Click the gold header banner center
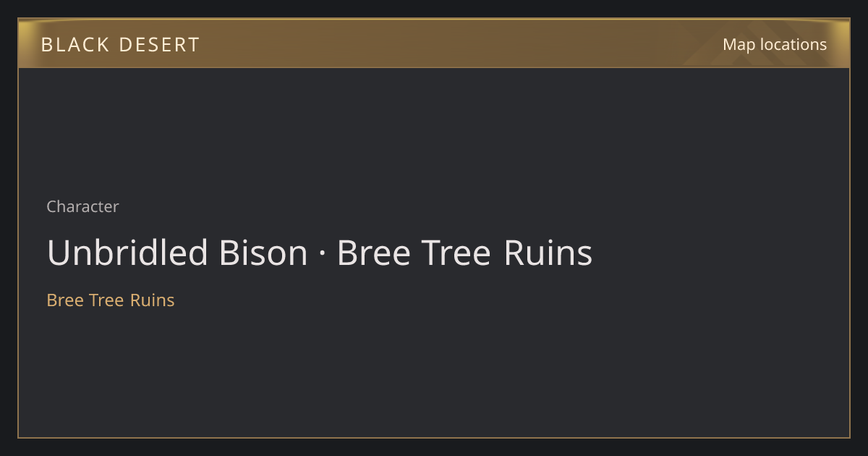Image resolution: width=868 pixels, height=456 pixels. coord(434,43)
